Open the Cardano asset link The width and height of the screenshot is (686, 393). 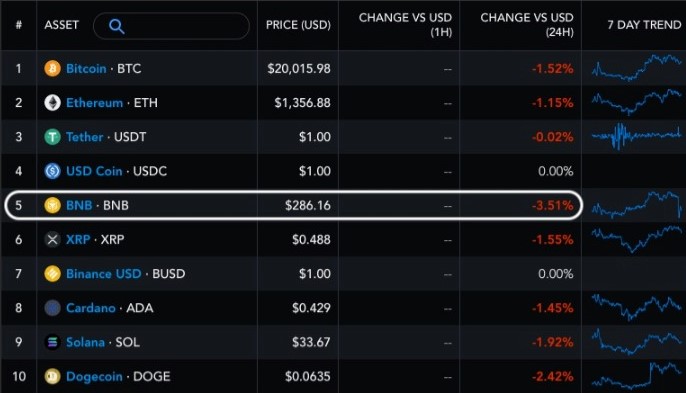[91, 308]
